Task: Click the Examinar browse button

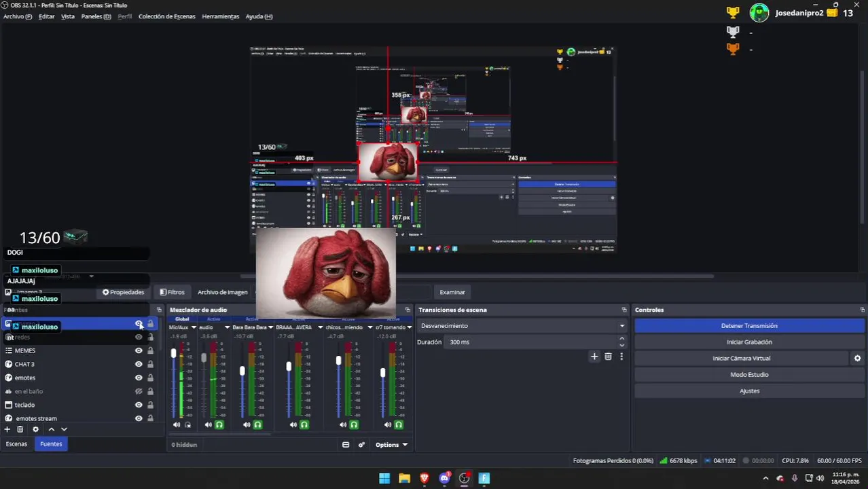Action: [452, 292]
